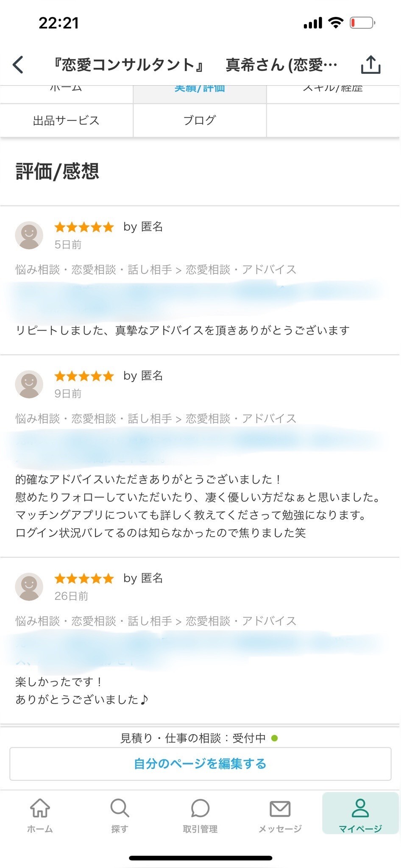Viewport: 401px width, 868px height.
Task: Tap avatar of the 26日前 reviewer
Action: [29, 587]
